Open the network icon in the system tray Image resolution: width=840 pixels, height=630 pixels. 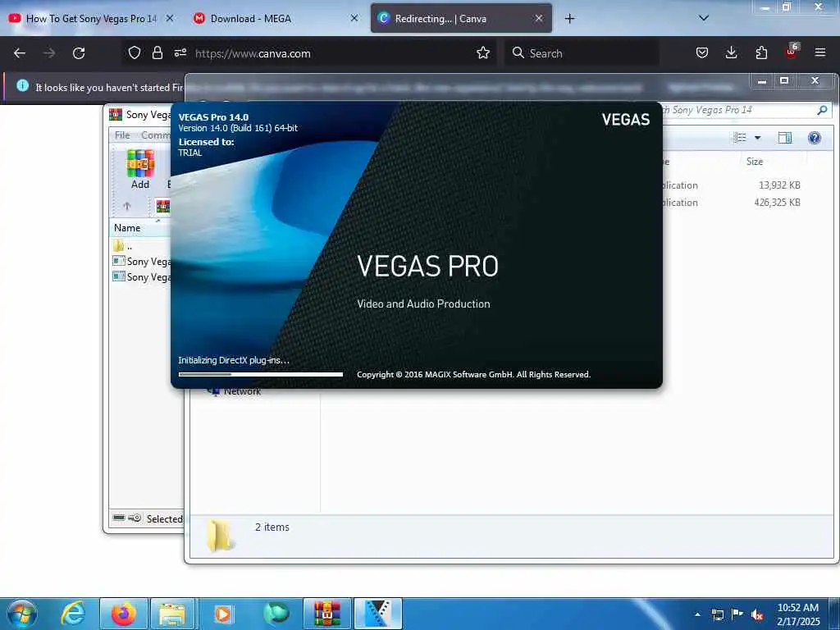(718, 614)
